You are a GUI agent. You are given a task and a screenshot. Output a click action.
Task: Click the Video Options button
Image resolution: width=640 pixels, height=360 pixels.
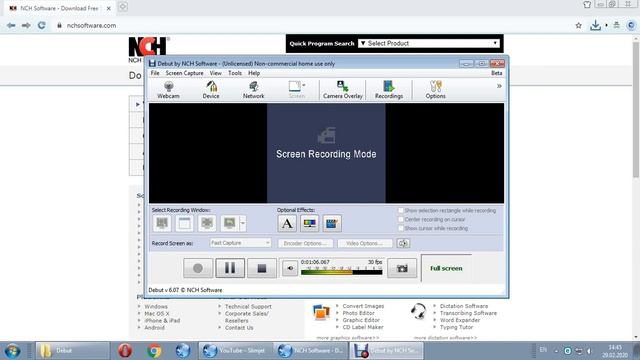(x=364, y=243)
